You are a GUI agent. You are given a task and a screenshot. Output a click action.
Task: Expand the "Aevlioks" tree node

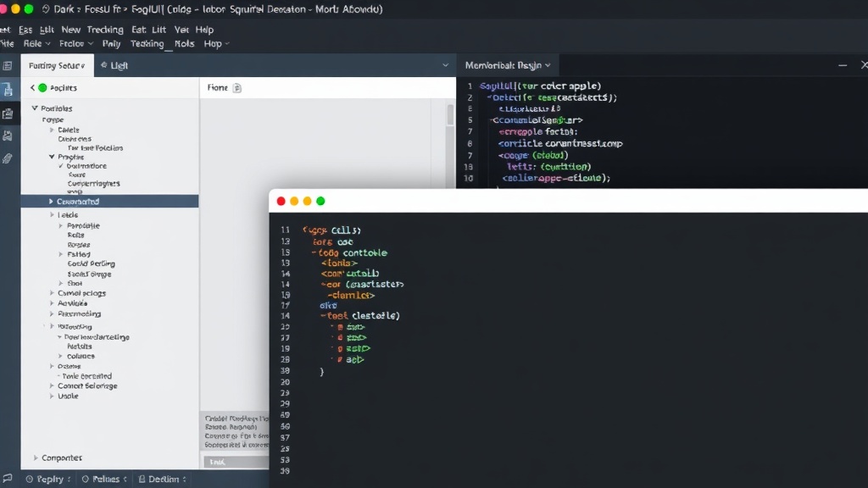point(52,303)
